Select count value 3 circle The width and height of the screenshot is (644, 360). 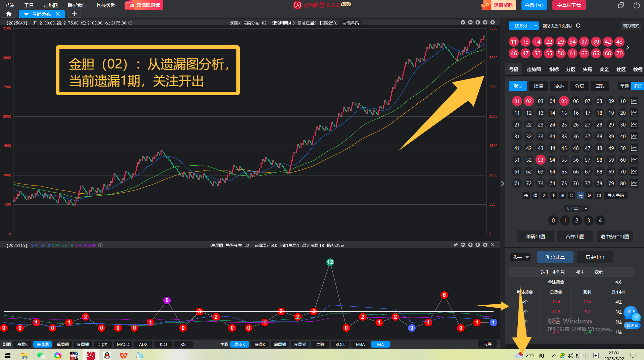pos(588,220)
